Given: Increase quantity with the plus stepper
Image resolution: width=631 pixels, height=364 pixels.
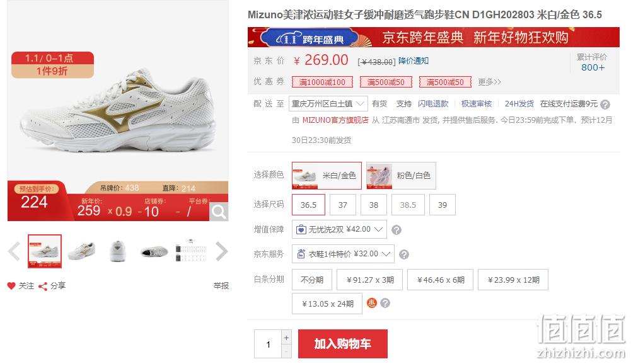Looking at the screenshot, I should pyautogui.click(x=286, y=338).
